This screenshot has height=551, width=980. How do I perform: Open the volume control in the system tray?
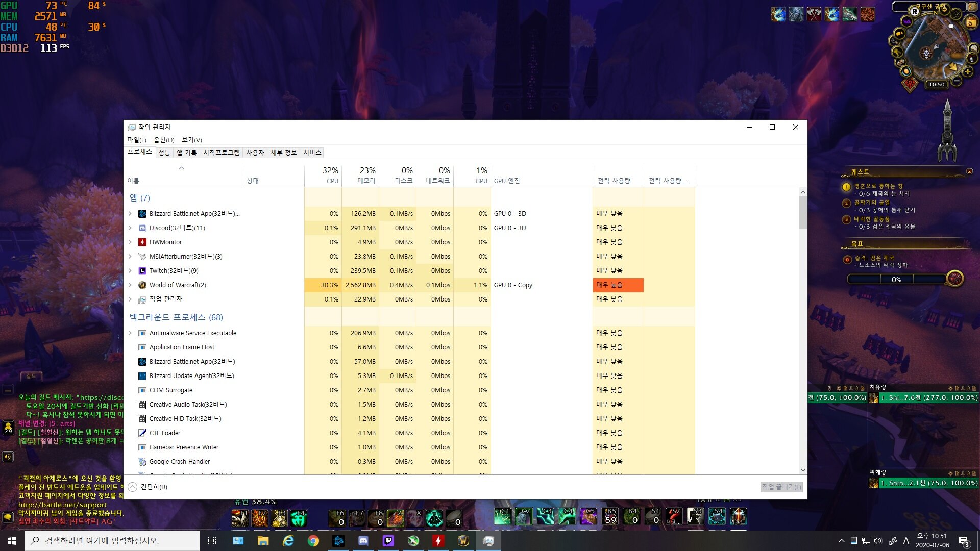[878, 541]
